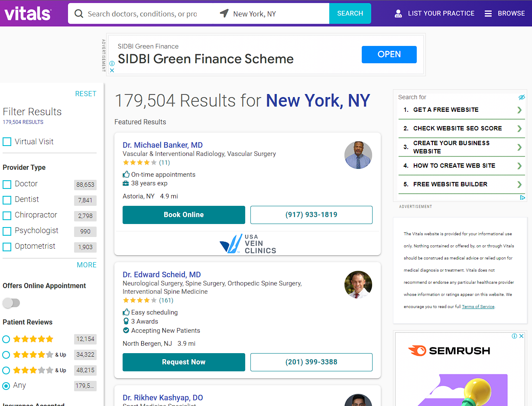
Task: Click the Semrush ad info icon
Action: (514, 336)
